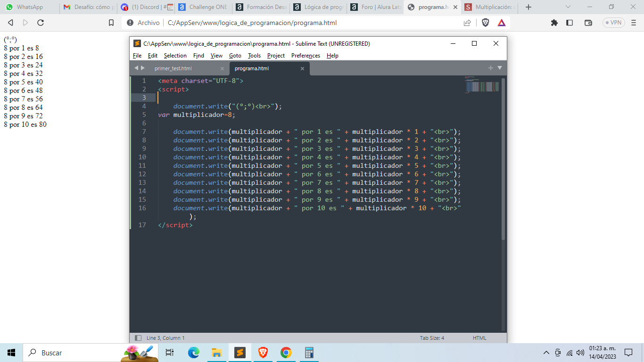This screenshot has height=362, width=644.
Task: Open the browser extensions puzzle icon
Action: [x=554, y=23]
